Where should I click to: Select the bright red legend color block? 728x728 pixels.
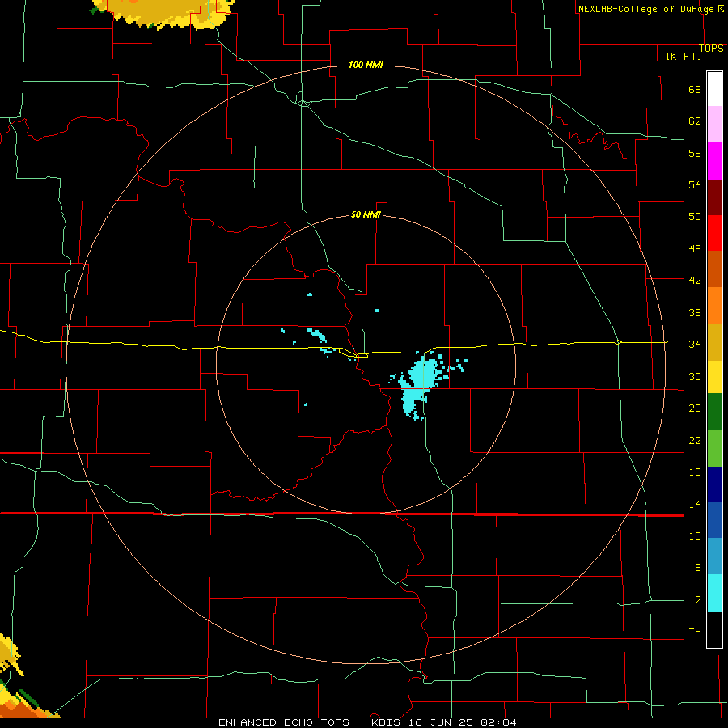tap(714, 233)
